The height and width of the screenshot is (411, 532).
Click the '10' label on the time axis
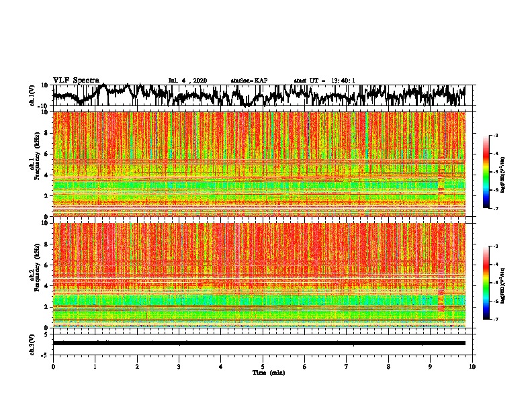472,367
